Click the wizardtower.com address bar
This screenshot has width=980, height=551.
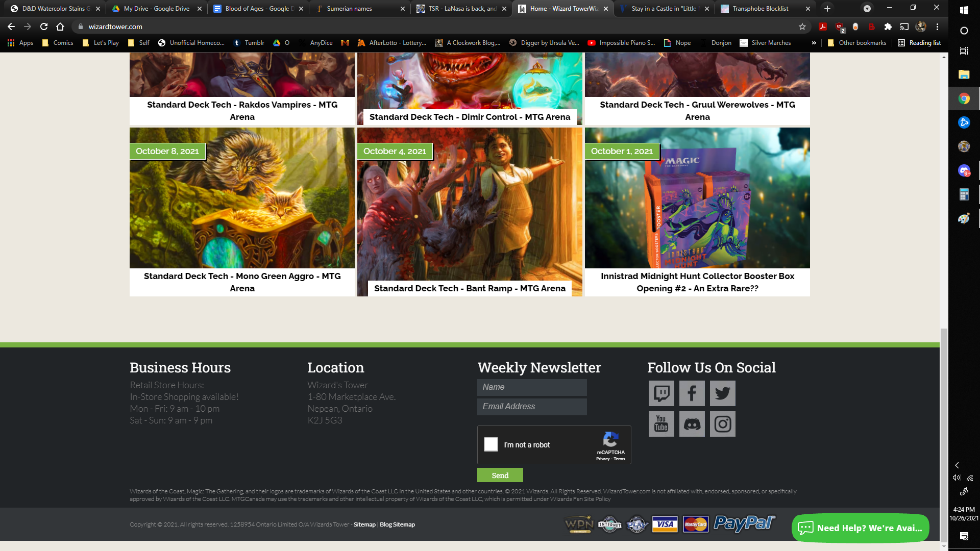click(x=439, y=27)
